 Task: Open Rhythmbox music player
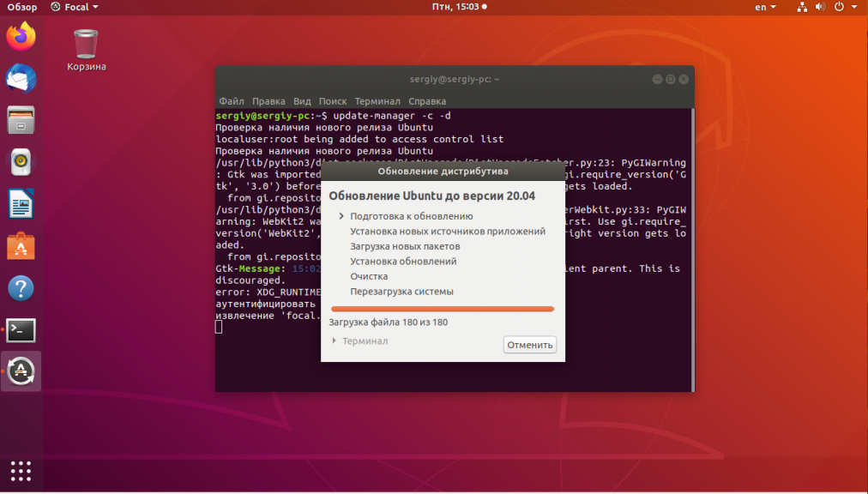tap(21, 162)
